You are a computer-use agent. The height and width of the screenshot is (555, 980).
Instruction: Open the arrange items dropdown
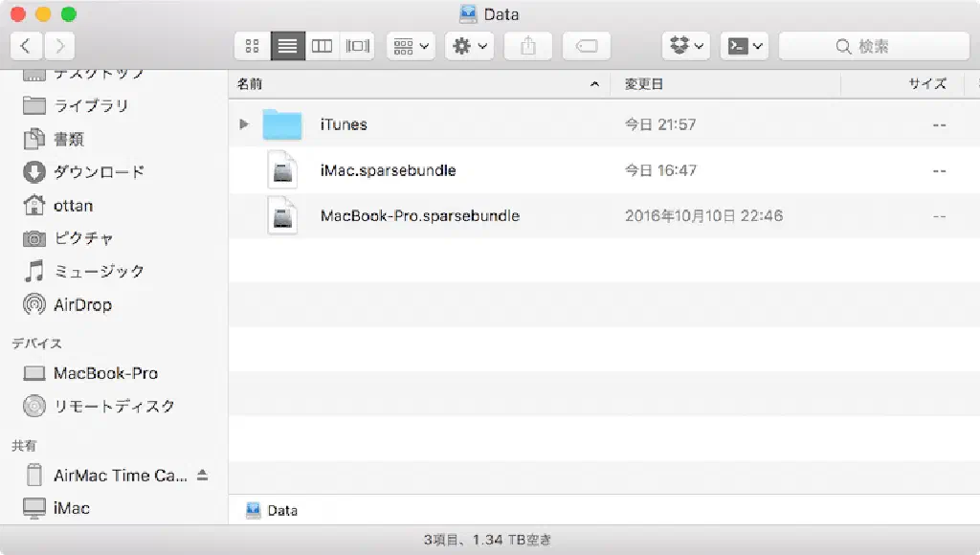coord(411,45)
